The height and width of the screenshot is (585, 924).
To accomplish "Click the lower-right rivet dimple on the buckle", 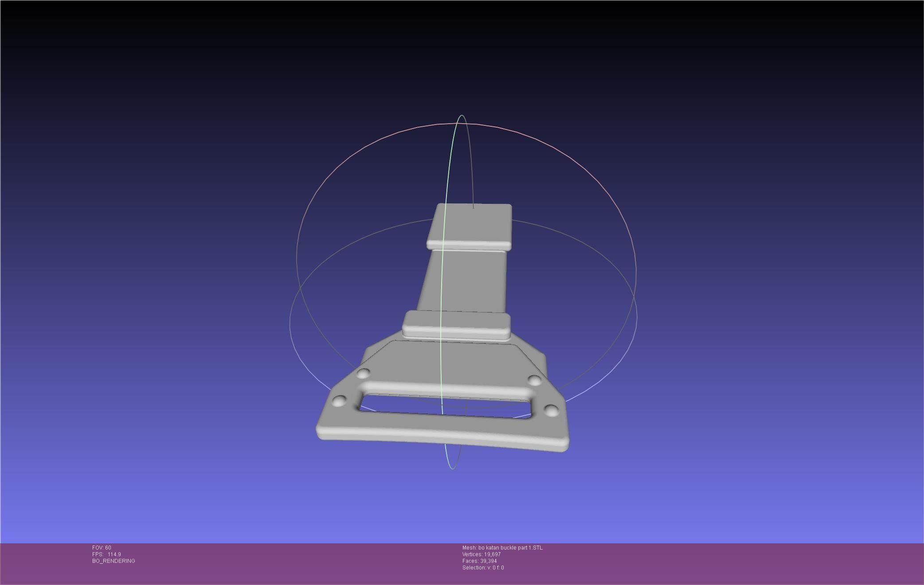I will click(551, 410).
